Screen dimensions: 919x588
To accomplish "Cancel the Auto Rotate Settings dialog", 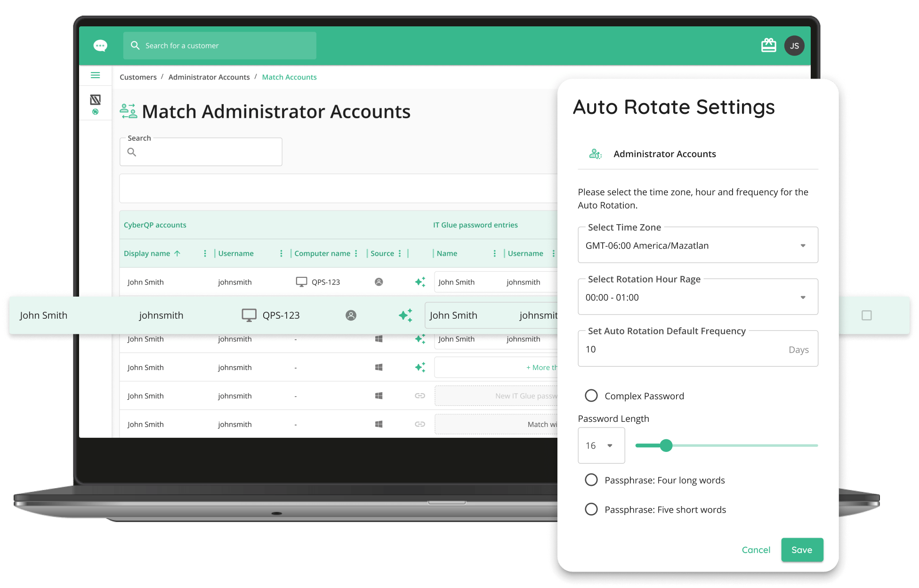I will point(756,550).
